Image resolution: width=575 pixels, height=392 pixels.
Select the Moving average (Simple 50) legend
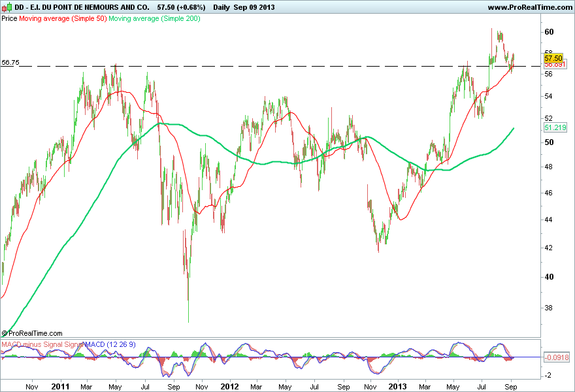click(63, 18)
